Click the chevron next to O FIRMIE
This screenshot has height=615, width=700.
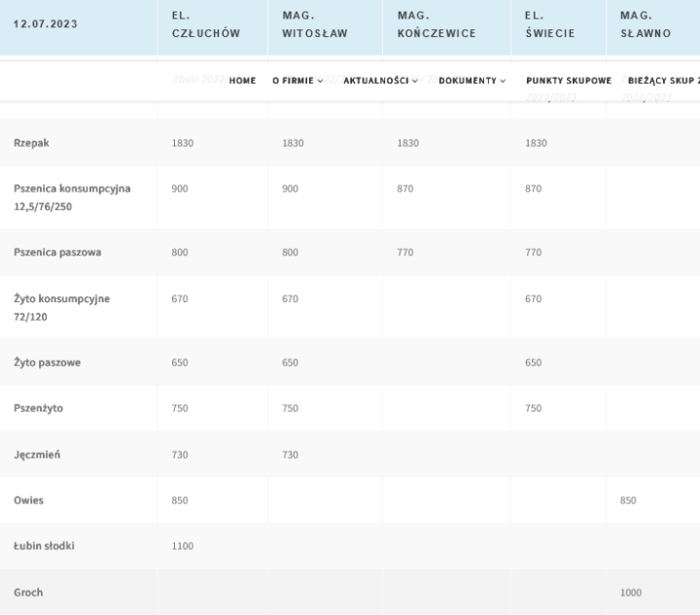click(x=321, y=81)
